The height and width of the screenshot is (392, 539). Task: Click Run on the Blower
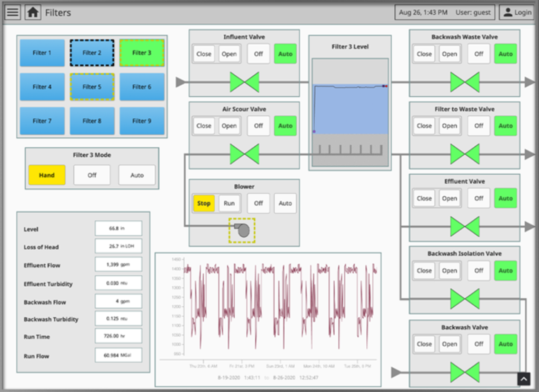coord(229,204)
